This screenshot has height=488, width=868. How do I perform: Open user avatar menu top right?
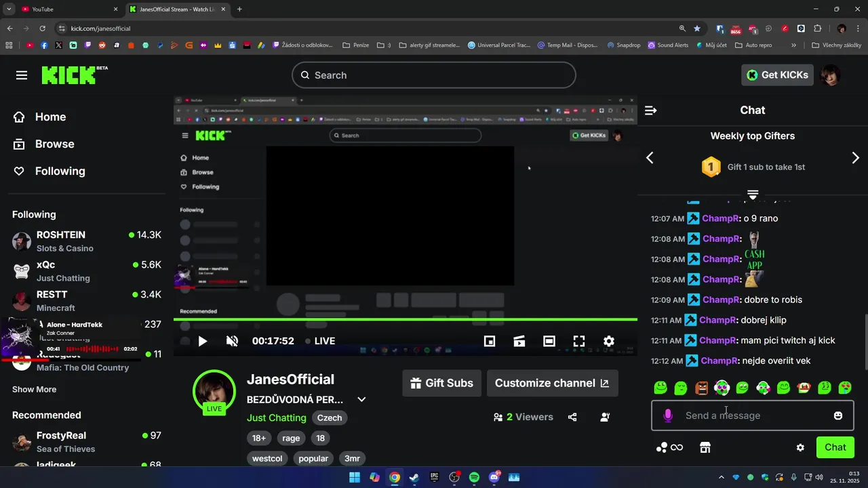[x=830, y=75]
